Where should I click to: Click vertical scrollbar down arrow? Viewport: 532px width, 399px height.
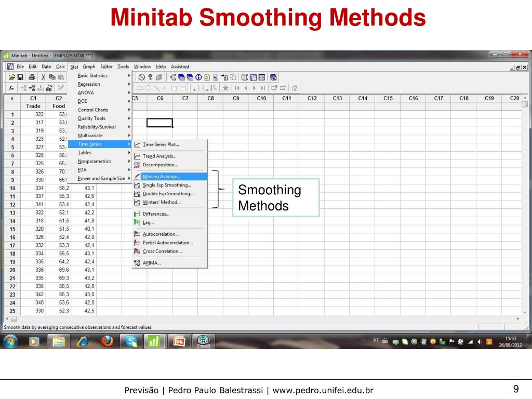point(525,312)
